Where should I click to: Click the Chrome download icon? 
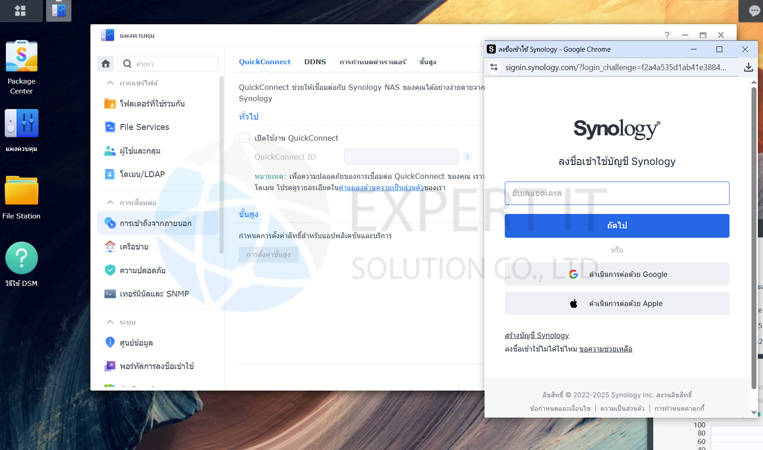click(748, 67)
